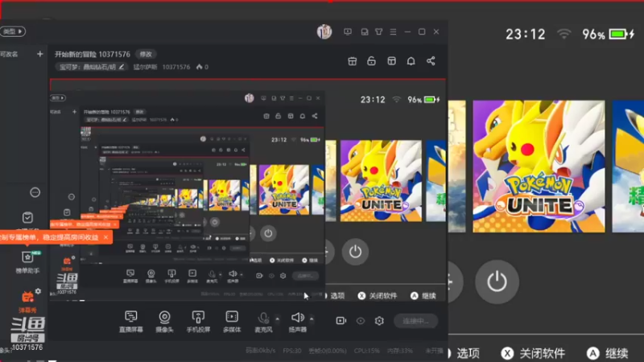Click share icon in the outermost header row
Viewport: 644px width, 362px height.
(x=431, y=61)
